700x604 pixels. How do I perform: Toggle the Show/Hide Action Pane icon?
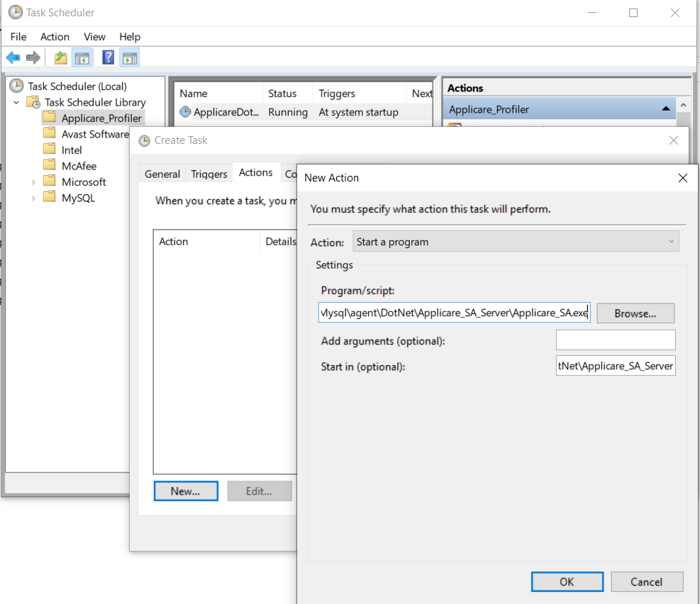(129, 57)
